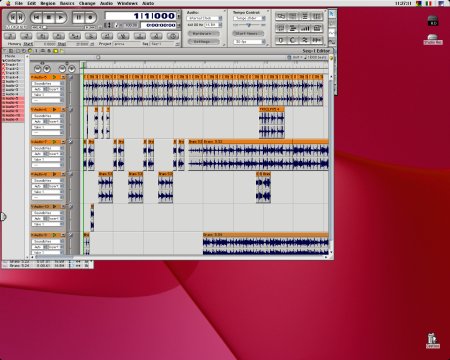Viewport: 450px width, 360px height.
Task: Stop playback with the Stop button
Action: [x=49, y=17]
